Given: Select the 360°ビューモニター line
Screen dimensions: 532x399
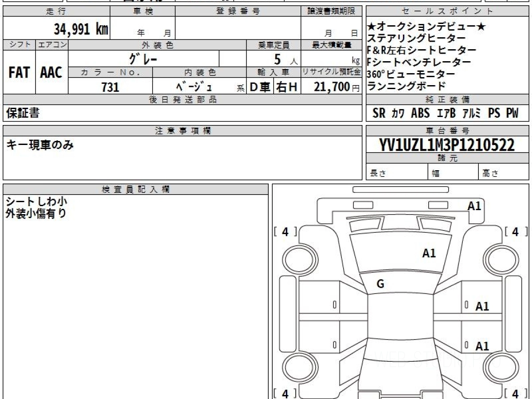Looking at the screenshot, I should (x=411, y=74).
